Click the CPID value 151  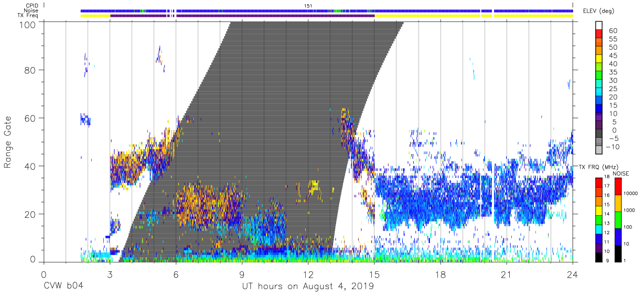(308, 6)
